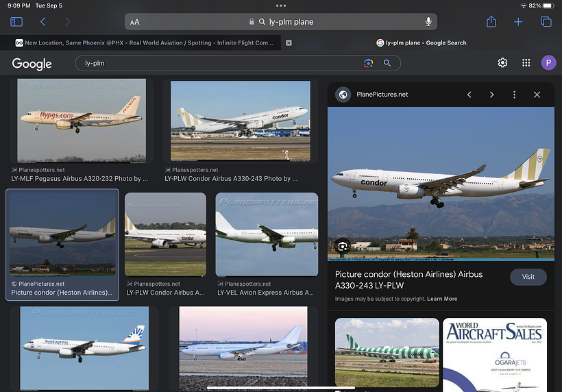Go forward in Safari history
Screen dimensions: 562x392
pos(67,22)
